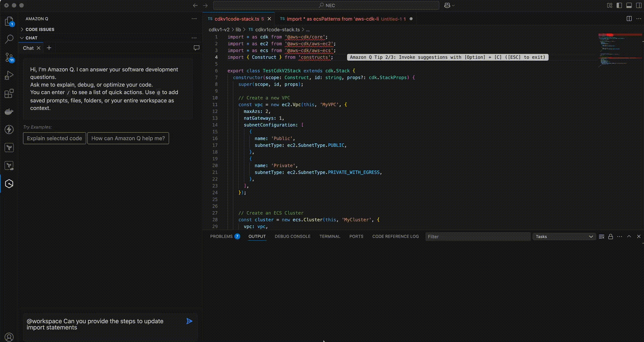Toggle the panel visibility control in titlebar
Viewport: 644px width, 342px height.
[x=629, y=5]
